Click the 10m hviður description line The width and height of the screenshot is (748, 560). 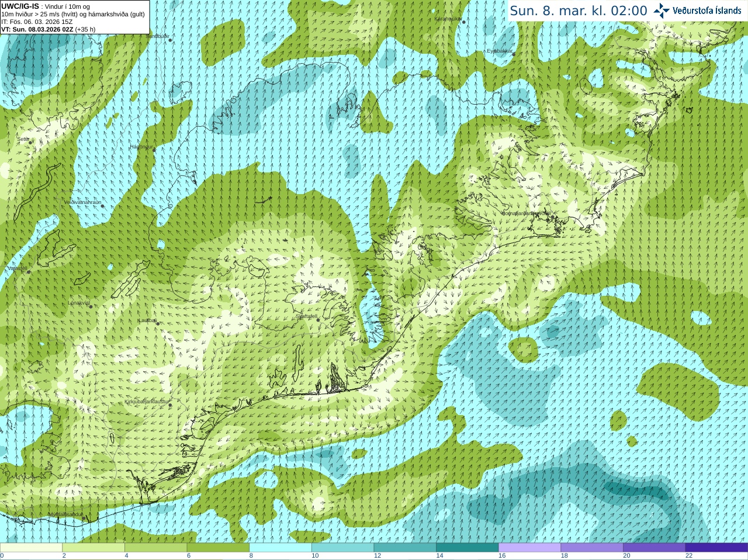coord(73,14)
